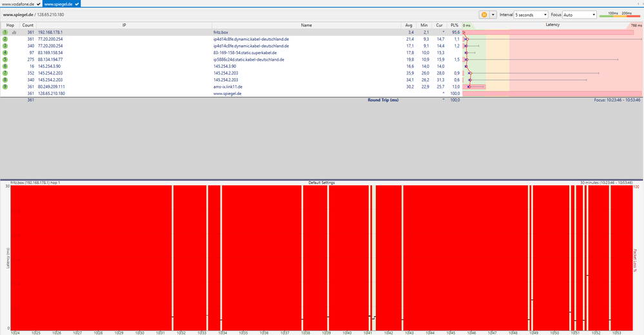The width and height of the screenshot is (644, 335).
Task: Select the www.spiegel.de tab
Action: [61, 4]
